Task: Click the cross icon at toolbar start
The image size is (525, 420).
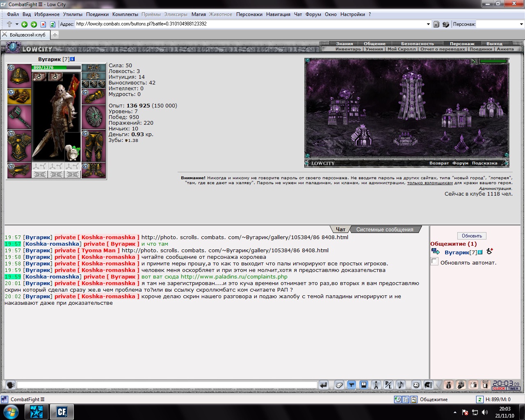Action: click(x=9, y=24)
